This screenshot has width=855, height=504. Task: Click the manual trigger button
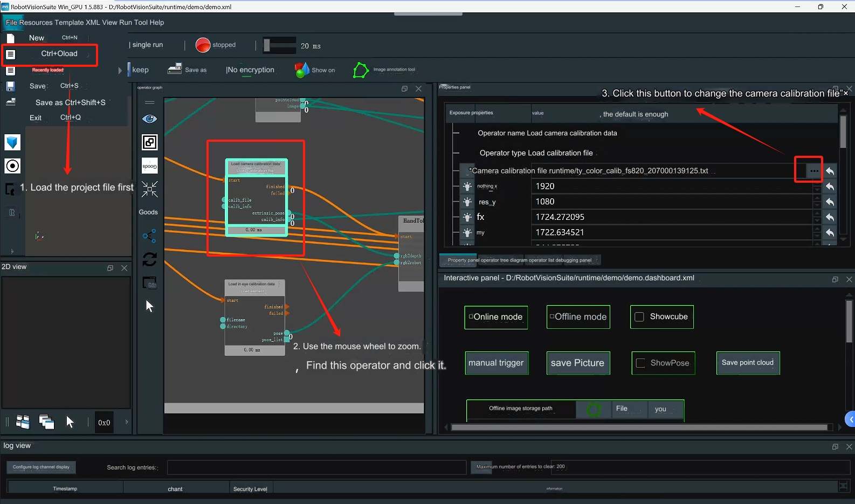point(496,363)
